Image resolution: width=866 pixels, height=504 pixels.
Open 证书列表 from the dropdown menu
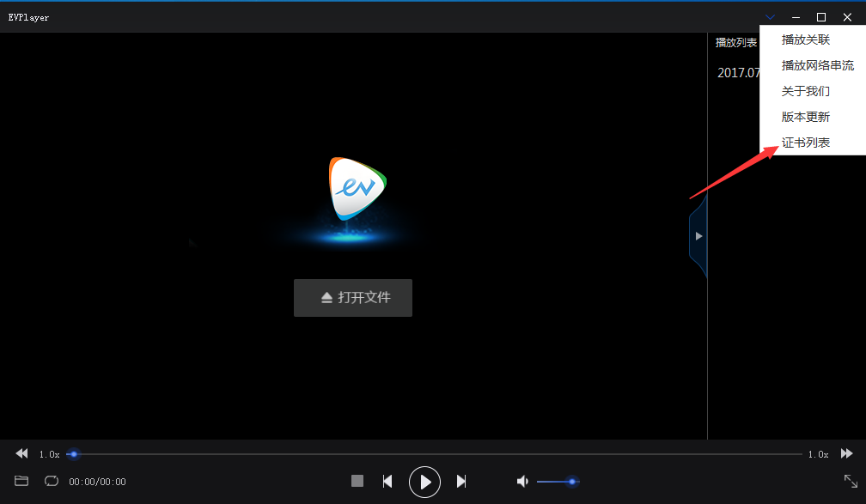806,143
